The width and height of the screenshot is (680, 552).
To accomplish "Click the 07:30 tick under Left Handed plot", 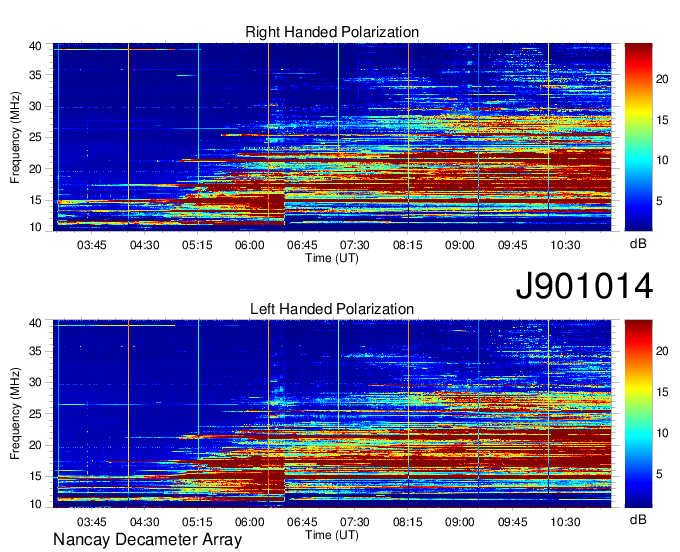I will (x=355, y=522).
